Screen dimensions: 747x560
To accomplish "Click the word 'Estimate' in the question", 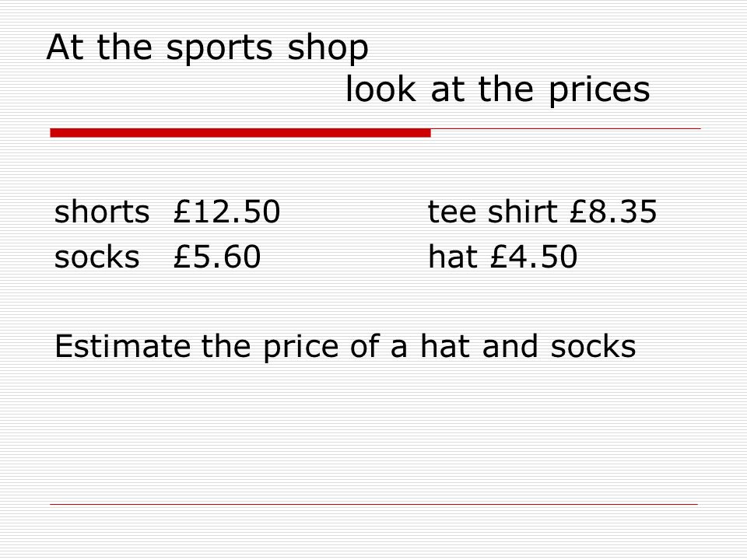I will [x=122, y=346].
